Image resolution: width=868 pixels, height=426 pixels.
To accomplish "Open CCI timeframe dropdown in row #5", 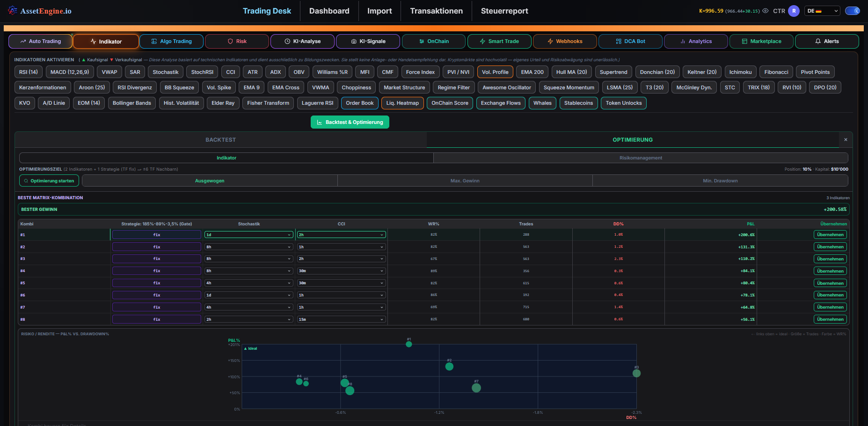I will coord(341,283).
